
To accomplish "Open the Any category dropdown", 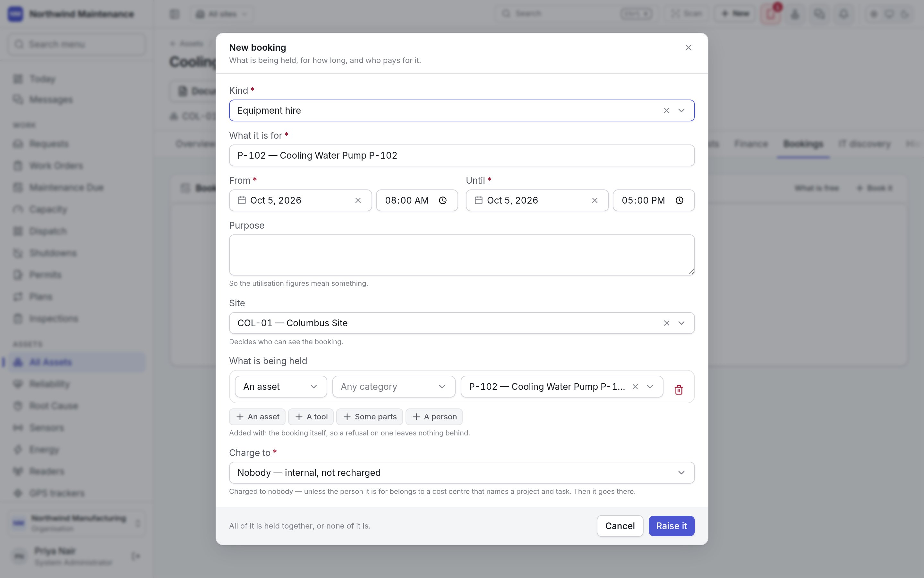I will point(394,387).
